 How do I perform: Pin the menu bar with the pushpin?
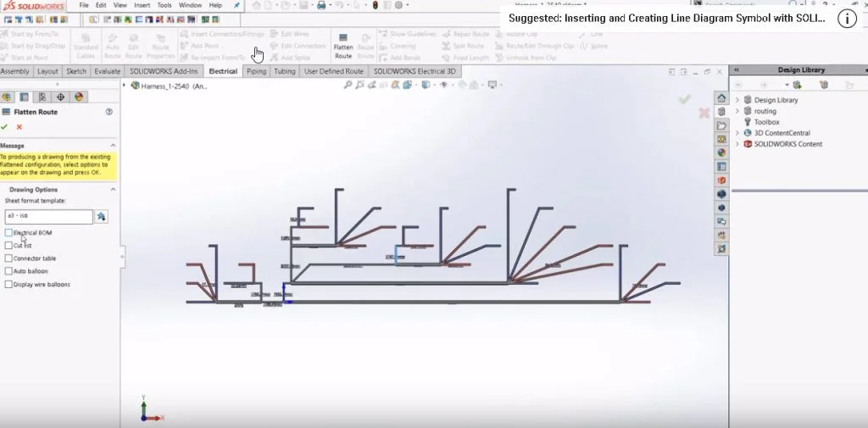(237, 6)
